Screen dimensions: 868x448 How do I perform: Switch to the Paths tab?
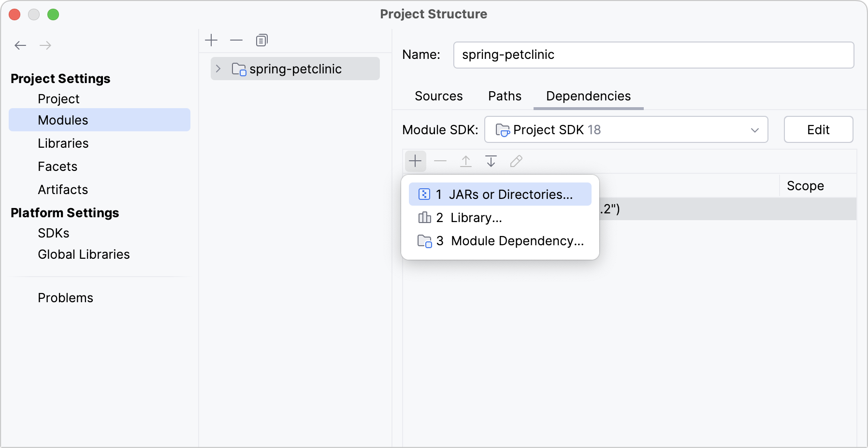click(504, 96)
